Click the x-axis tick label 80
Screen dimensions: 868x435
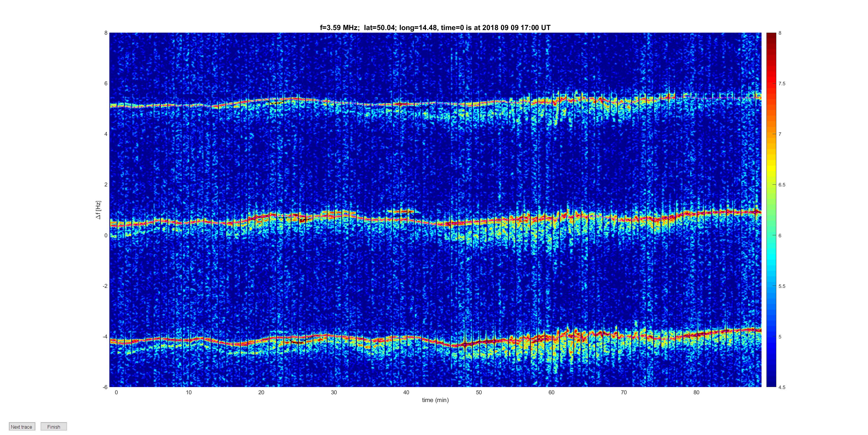(x=696, y=392)
